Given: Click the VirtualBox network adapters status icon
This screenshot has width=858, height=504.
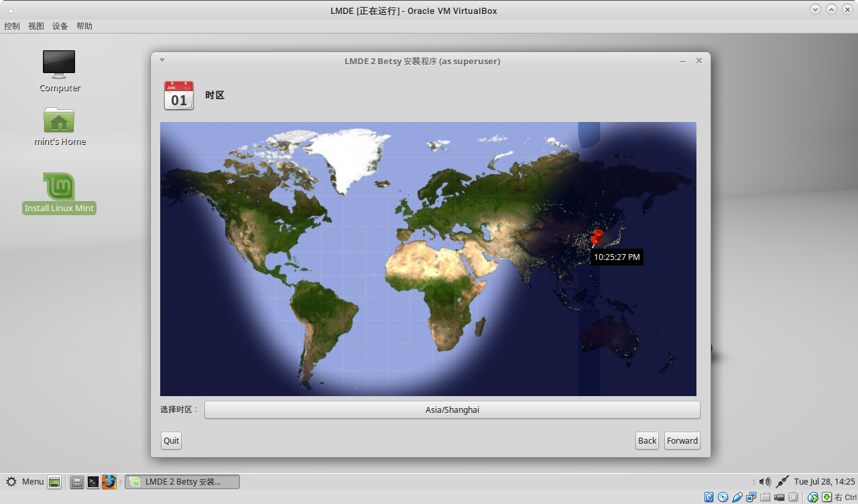Looking at the screenshot, I should pyautogui.click(x=751, y=497).
